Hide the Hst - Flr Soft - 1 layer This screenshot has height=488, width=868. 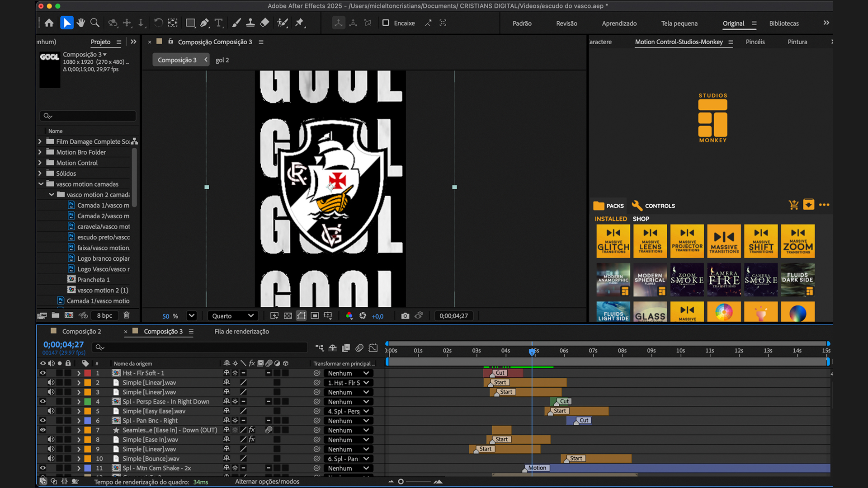42,373
